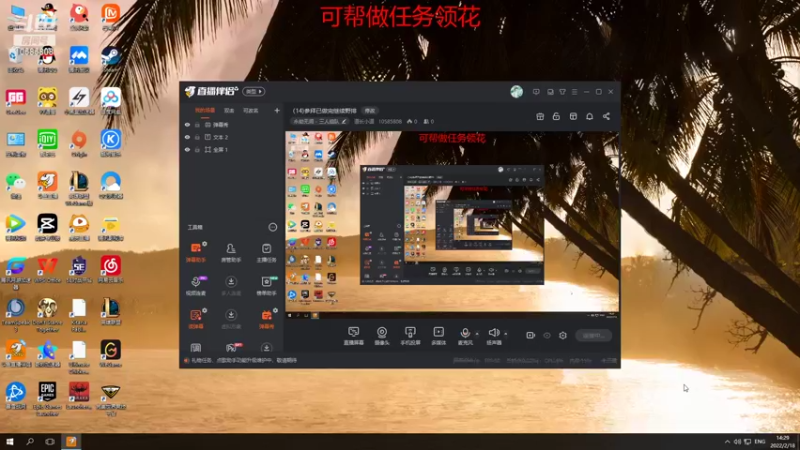This screenshot has height=450, width=800.
Task: Open the orange edit tool below 视频连麦
Action: coord(196,319)
